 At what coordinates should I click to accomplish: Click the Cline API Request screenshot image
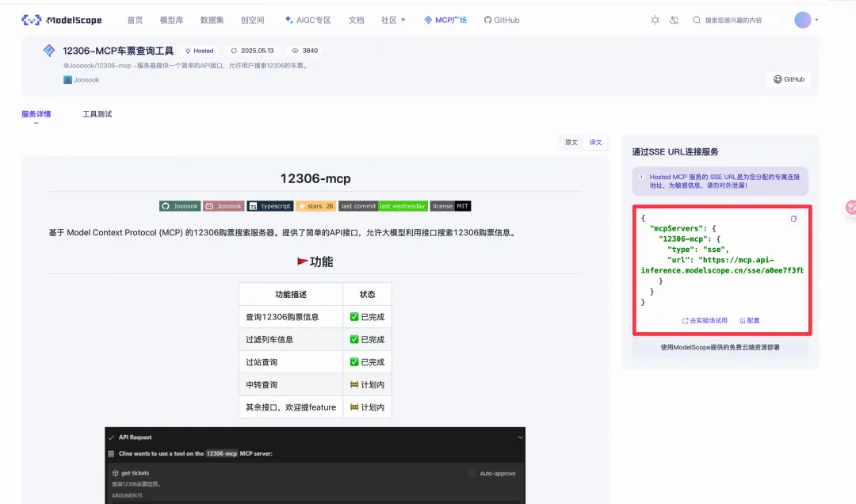coord(315,465)
